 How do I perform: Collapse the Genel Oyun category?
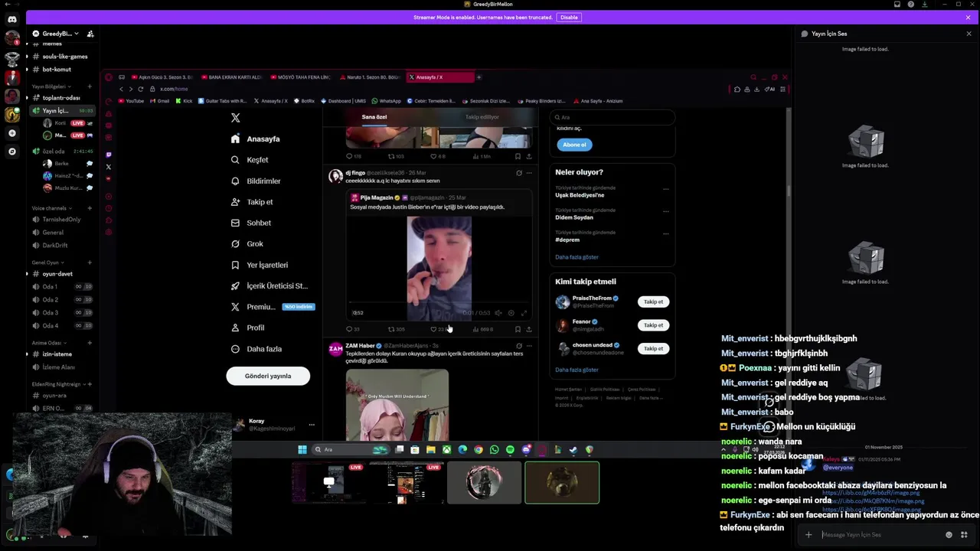(47, 262)
